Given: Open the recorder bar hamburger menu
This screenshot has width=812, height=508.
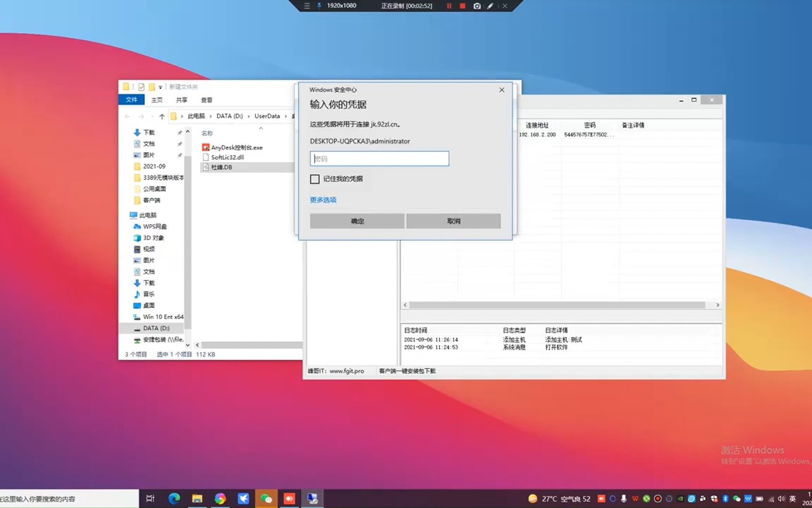Looking at the screenshot, I should click(307, 6).
